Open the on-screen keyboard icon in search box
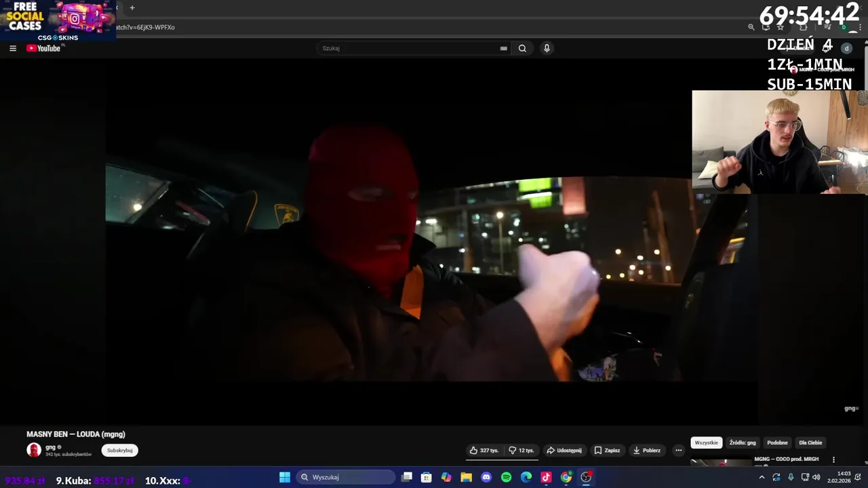Screen dimensions: 868x488 503,48
